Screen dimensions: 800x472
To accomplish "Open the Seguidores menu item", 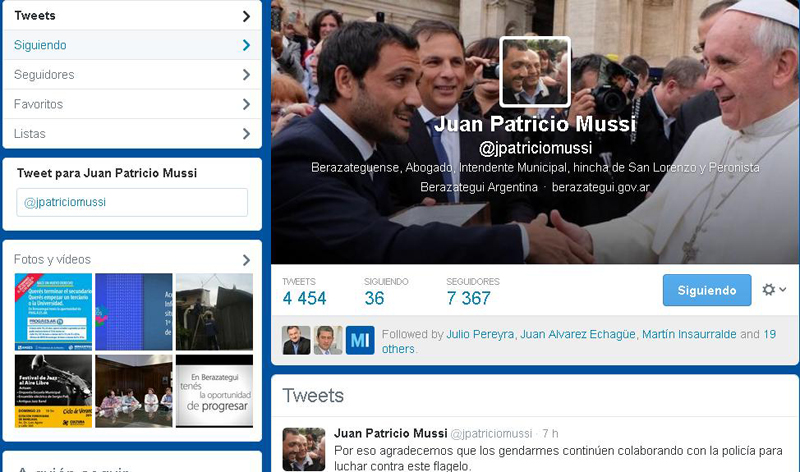I will click(132, 74).
